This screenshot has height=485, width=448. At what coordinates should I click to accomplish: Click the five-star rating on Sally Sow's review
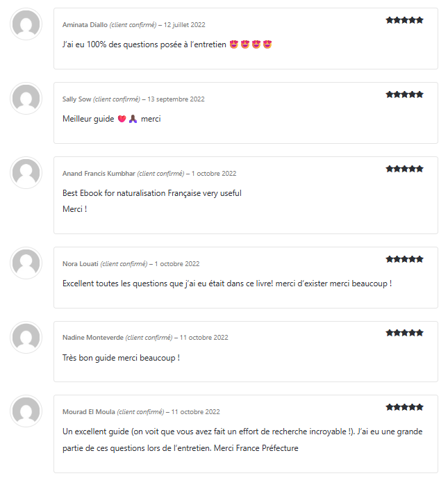[x=404, y=94]
